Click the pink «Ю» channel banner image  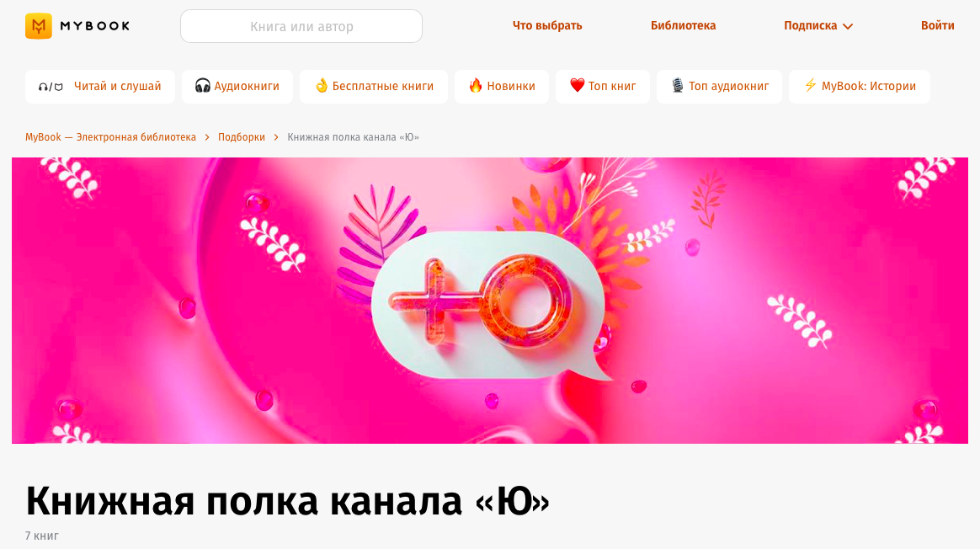pos(490,301)
